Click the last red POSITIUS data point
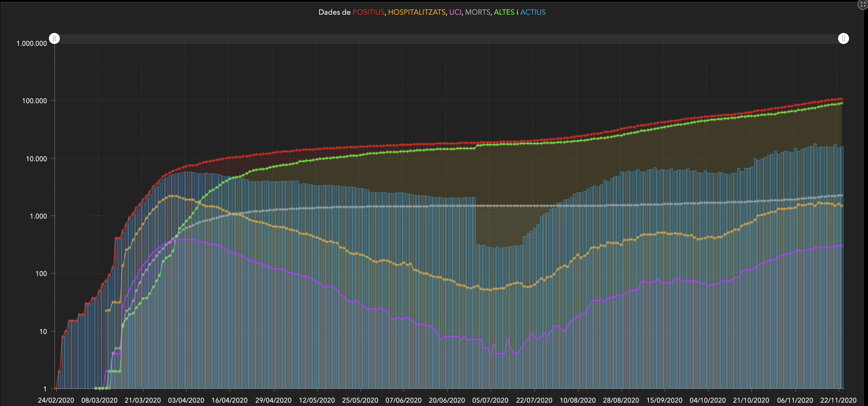This screenshot has height=406, width=868. [841, 99]
